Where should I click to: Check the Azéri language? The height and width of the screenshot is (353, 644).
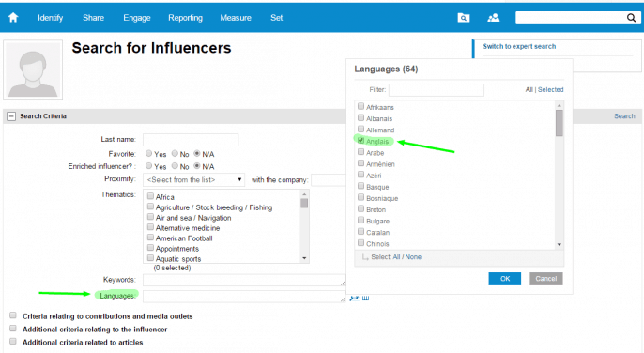coord(360,175)
